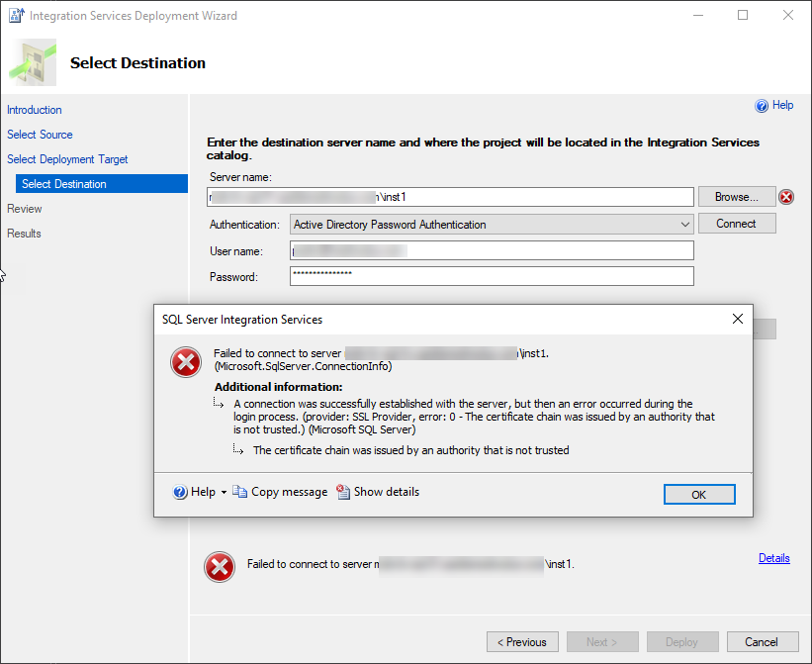This screenshot has height=664, width=812.
Task: Maximize the Deployment Wizard window
Action: click(743, 15)
